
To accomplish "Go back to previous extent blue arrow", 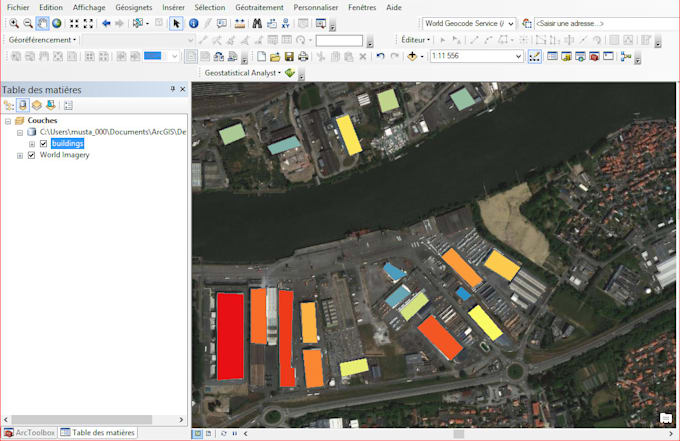I will pos(106,23).
